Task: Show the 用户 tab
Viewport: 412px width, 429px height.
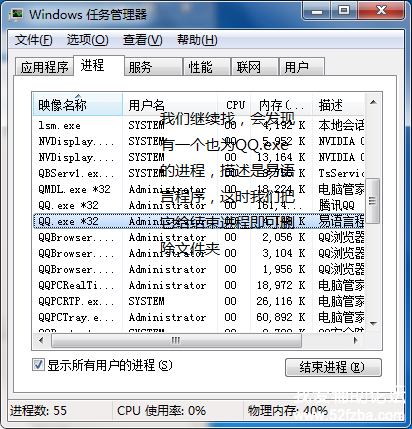Action: (x=302, y=67)
